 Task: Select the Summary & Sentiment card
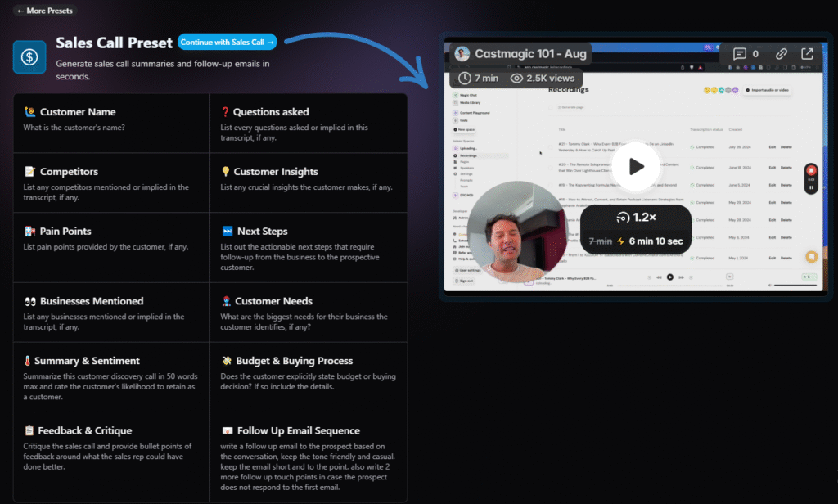(x=112, y=376)
